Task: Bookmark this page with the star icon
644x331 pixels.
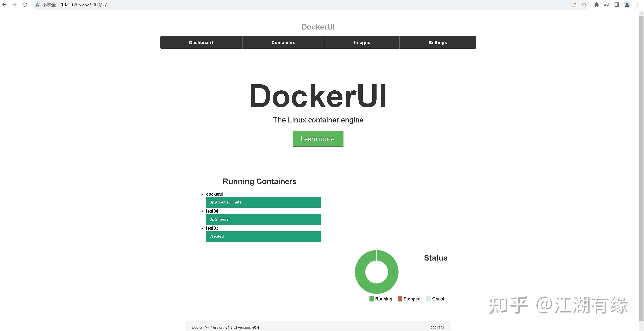Action: (584, 5)
